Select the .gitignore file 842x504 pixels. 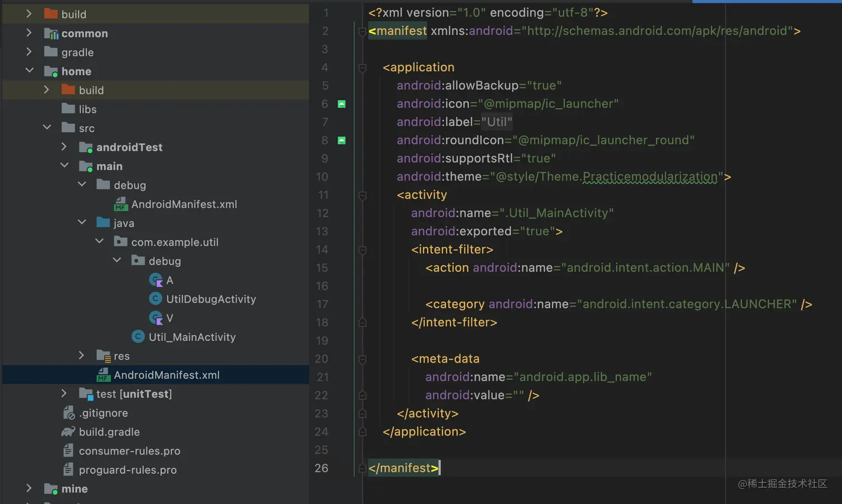pyautogui.click(x=104, y=413)
